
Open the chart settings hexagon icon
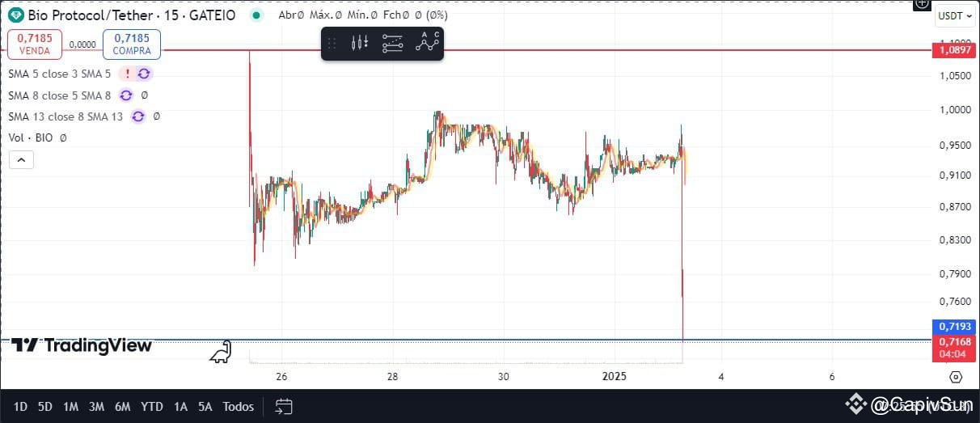(956, 377)
